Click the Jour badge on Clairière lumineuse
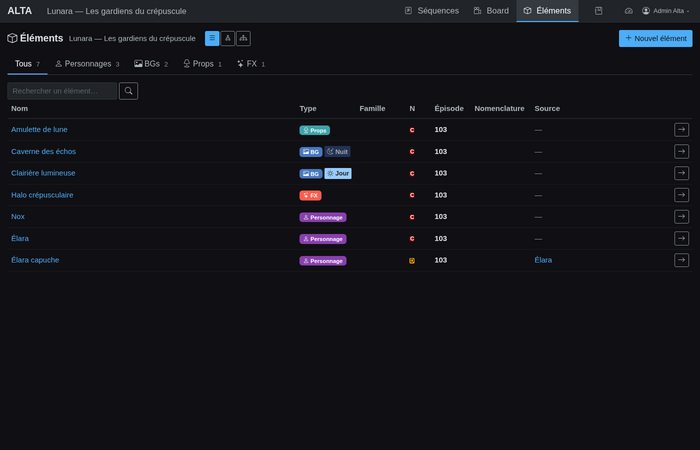The height and width of the screenshot is (450, 700). tap(338, 173)
